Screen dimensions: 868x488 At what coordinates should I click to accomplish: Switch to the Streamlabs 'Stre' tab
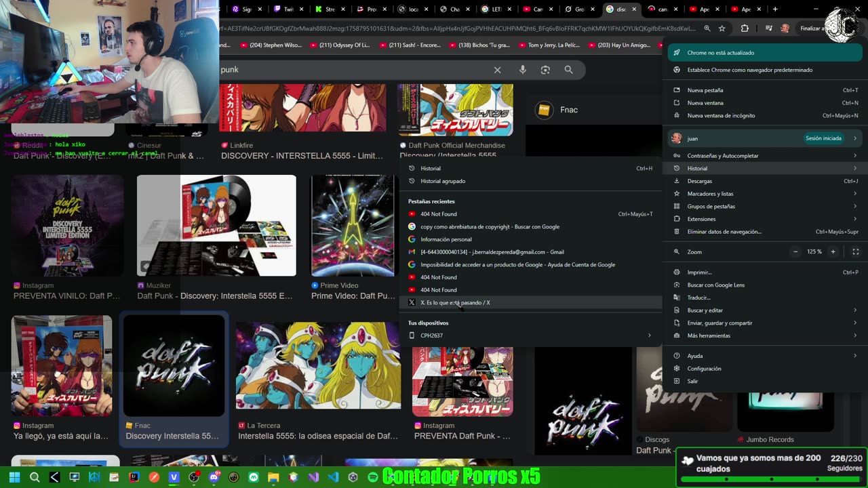point(325,9)
